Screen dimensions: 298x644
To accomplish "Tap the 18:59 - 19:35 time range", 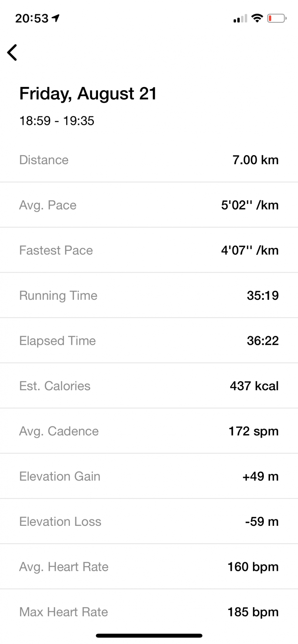I will click(57, 121).
